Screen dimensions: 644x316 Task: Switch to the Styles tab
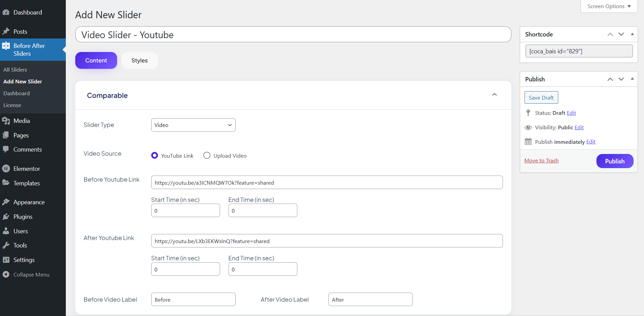(139, 60)
